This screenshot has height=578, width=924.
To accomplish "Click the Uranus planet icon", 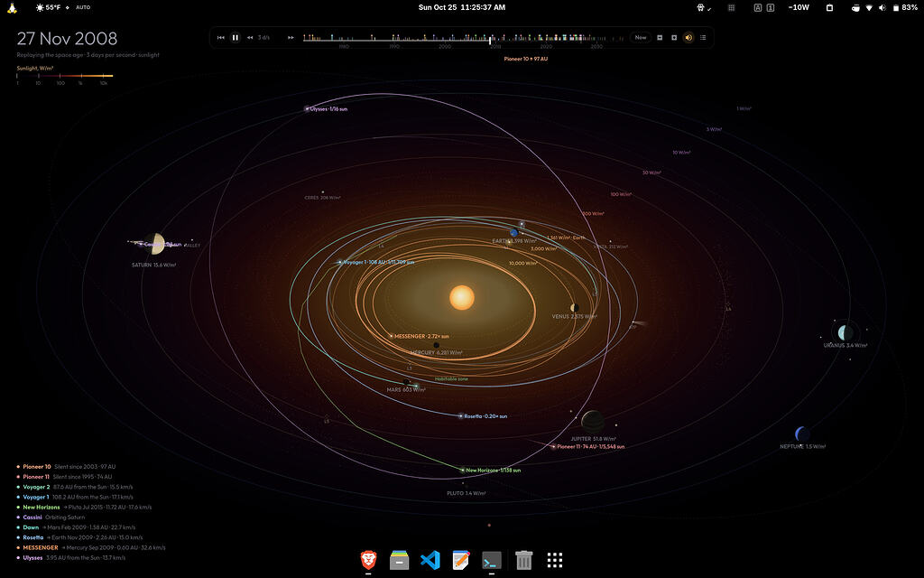I will tap(845, 332).
